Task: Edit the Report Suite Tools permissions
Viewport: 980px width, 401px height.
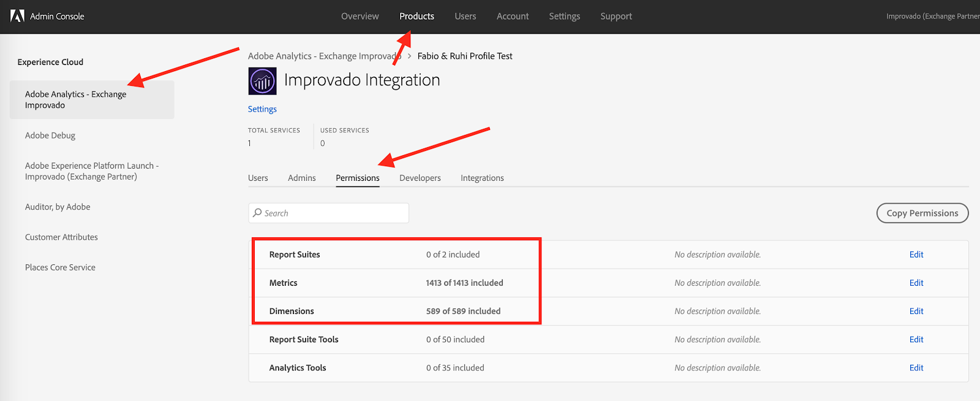Action: 916,339
